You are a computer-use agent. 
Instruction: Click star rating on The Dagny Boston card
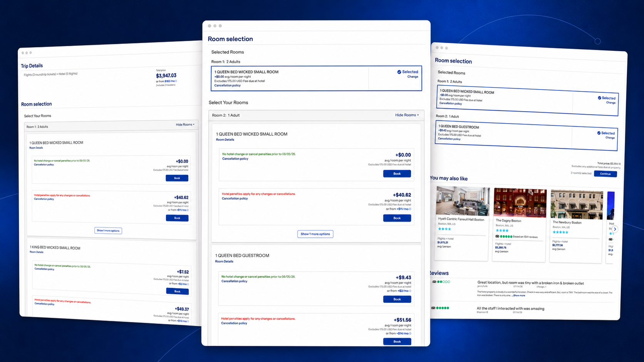502,230
